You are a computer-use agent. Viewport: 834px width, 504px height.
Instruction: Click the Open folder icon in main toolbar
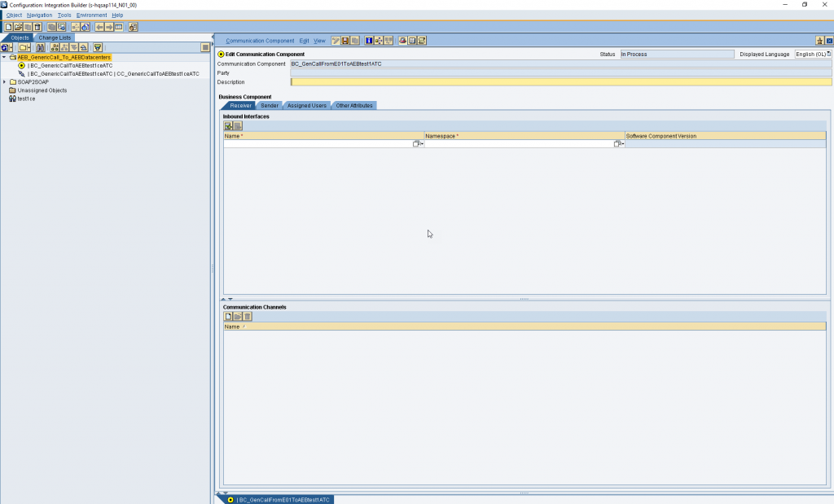tap(18, 27)
